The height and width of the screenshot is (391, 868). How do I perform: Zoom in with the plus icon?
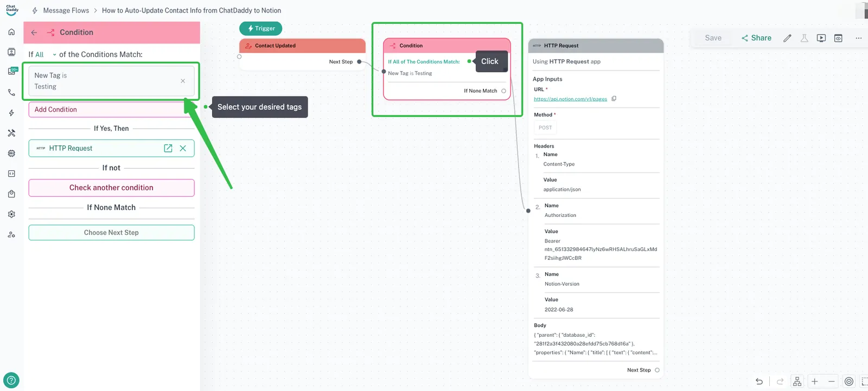coord(814,381)
